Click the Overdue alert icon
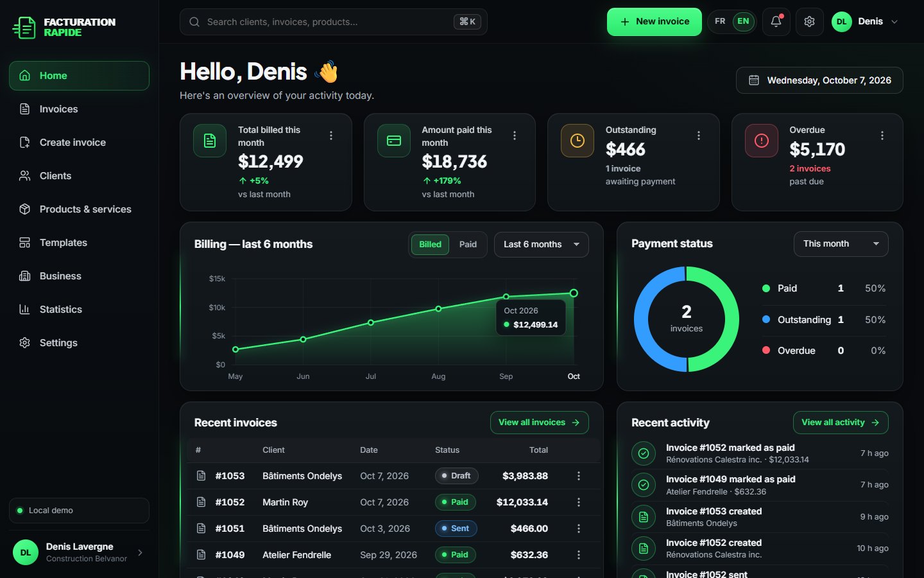924x578 pixels. (x=762, y=141)
